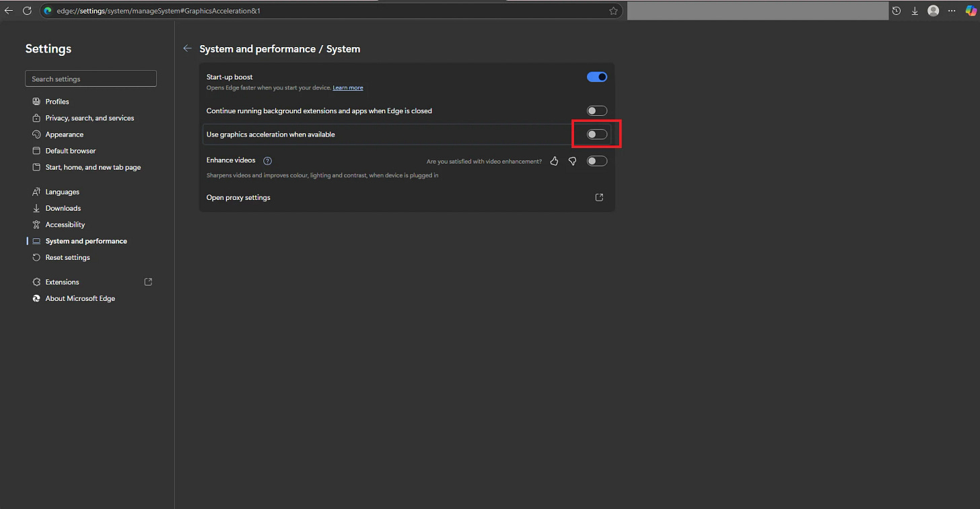Open proxy settings

[x=598, y=197]
